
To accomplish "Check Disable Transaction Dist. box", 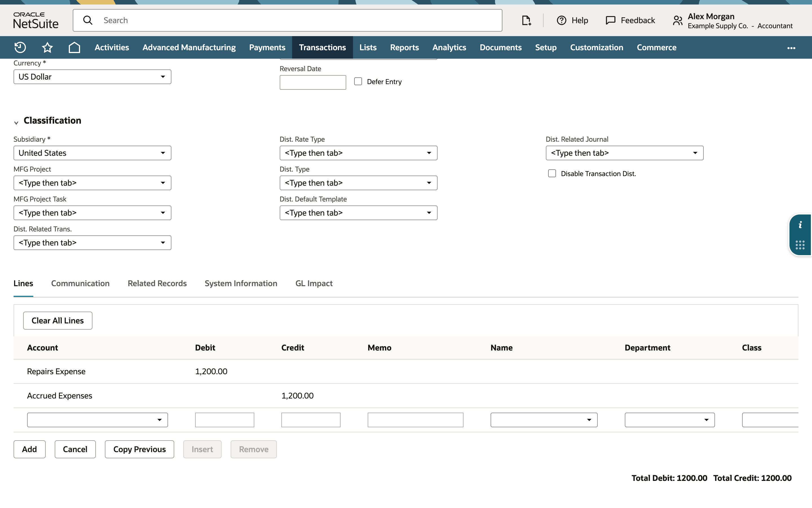I will point(552,173).
